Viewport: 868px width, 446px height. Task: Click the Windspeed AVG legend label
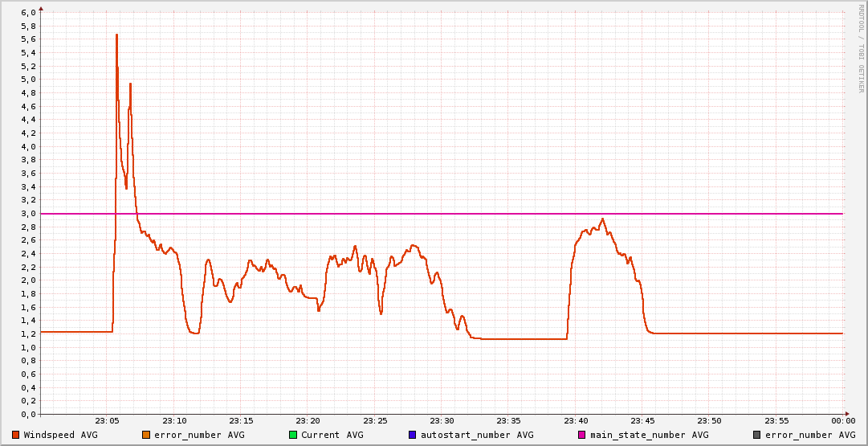click(x=60, y=435)
